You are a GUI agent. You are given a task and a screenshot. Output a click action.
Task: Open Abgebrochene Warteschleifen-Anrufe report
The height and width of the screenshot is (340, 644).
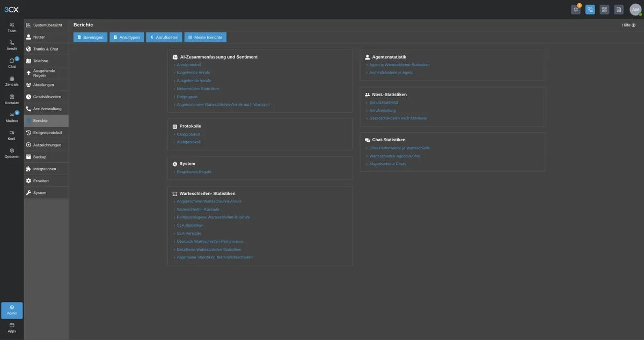click(209, 201)
